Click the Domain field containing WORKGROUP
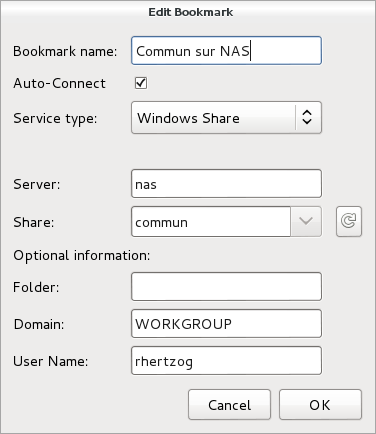 [226, 324]
